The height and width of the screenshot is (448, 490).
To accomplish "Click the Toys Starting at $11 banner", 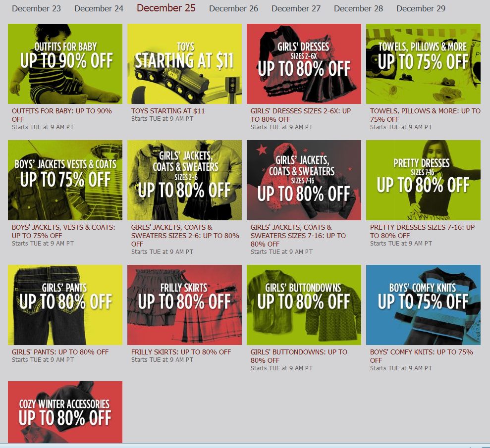I will click(184, 64).
